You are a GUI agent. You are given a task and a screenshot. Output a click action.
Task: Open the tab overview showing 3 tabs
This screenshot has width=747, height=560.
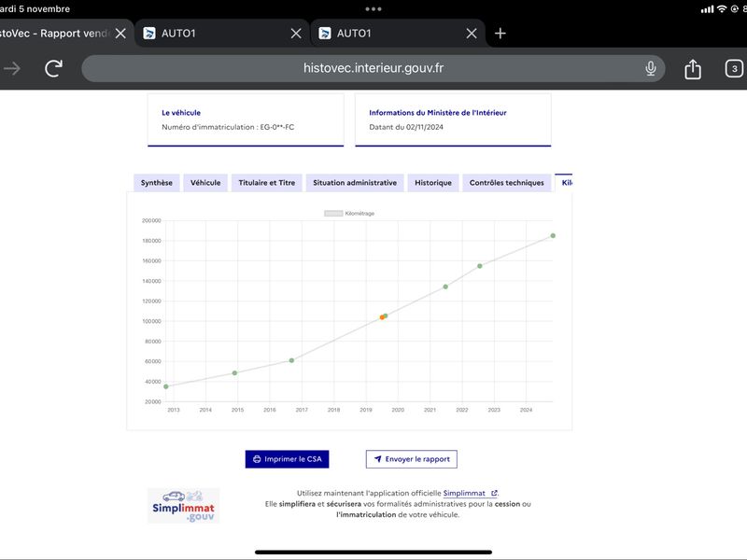click(734, 68)
